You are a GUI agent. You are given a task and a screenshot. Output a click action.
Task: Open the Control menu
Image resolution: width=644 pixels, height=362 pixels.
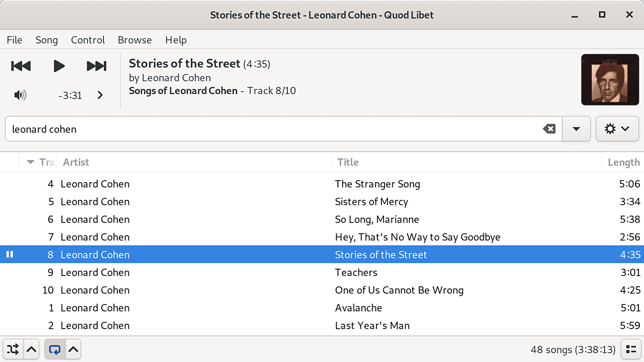pos(88,40)
